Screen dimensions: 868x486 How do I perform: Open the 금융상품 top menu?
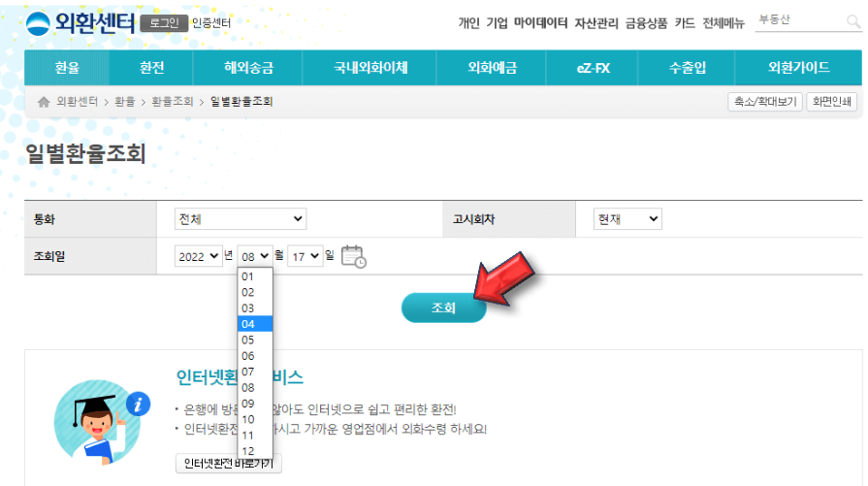pos(646,22)
